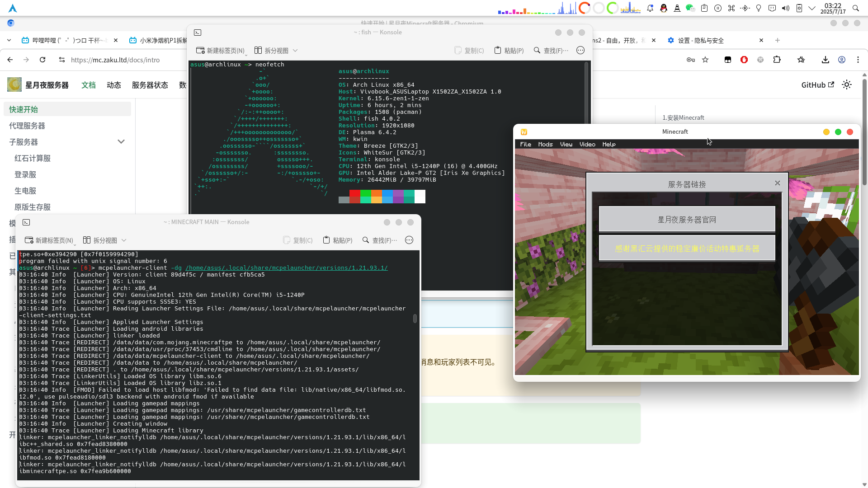The height and width of the screenshot is (488, 868).
Task: Open the Minecraft Mods menu
Action: 545,144
